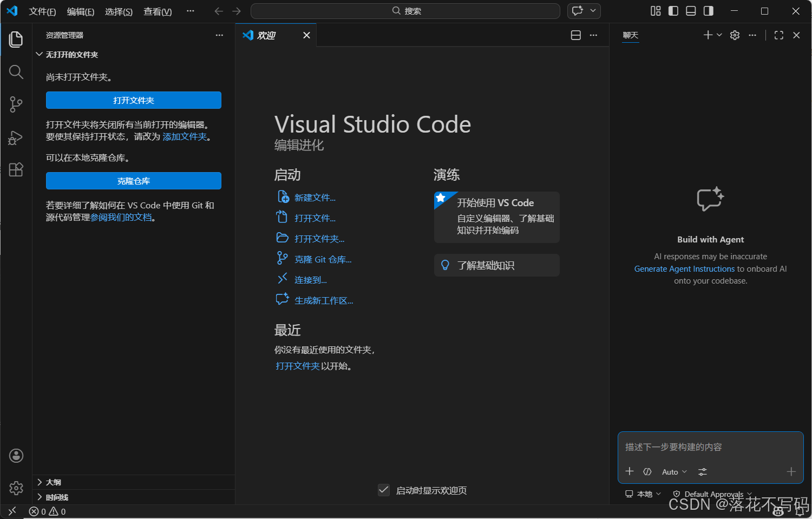Open the 选择(S) menu

point(119,11)
